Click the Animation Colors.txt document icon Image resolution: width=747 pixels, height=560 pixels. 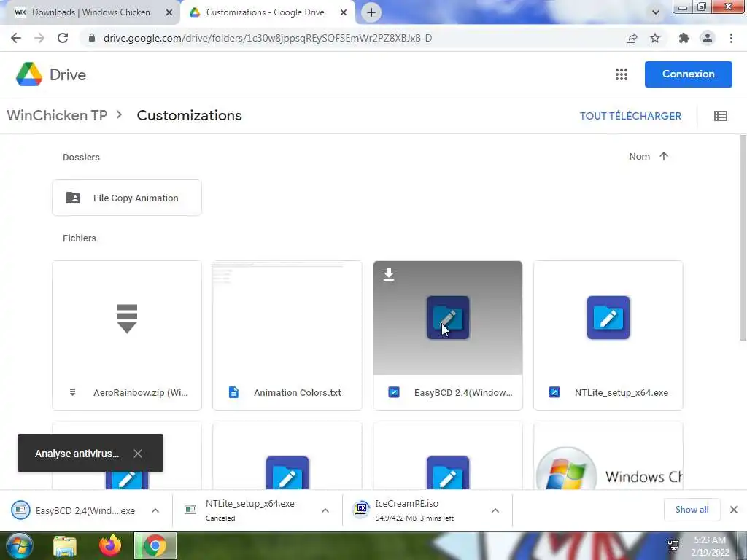coord(233,392)
